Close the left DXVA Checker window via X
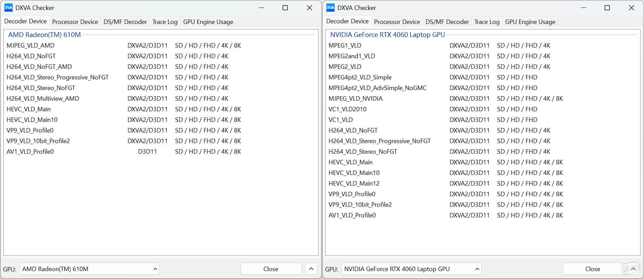This screenshot has height=279, width=644. coord(309,8)
